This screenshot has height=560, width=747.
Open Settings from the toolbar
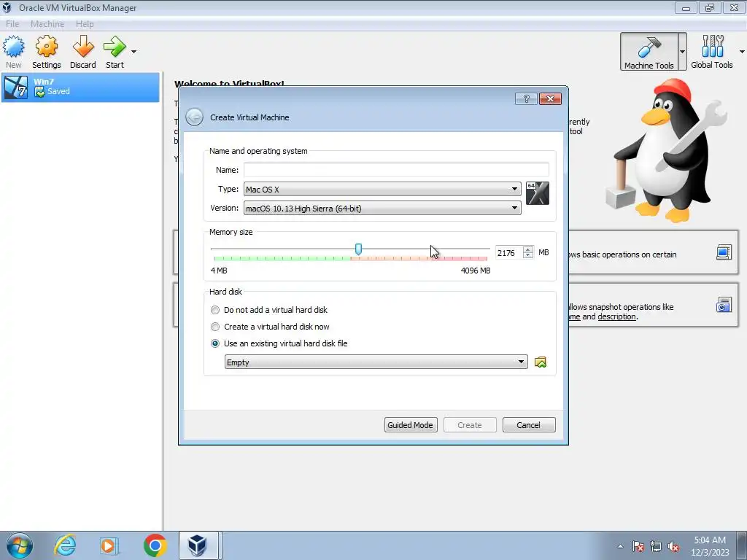click(46, 52)
